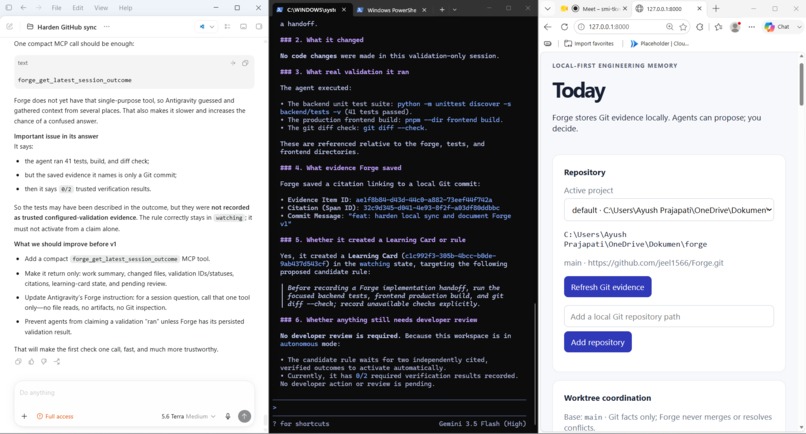The height and width of the screenshot is (434, 806).
Task: Toggle the bottom panel icon in chat header
Action: click(x=244, y=27)
